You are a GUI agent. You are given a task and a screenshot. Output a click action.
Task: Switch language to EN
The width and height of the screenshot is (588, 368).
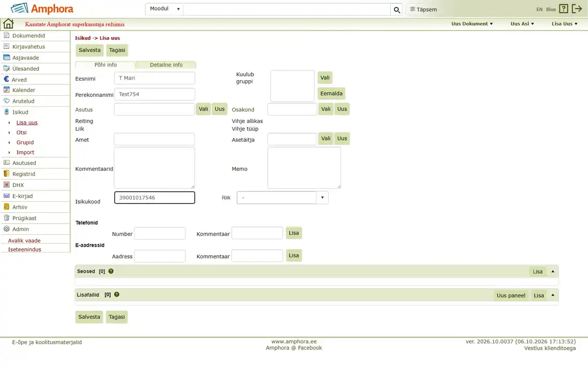(x=539, y=10)
